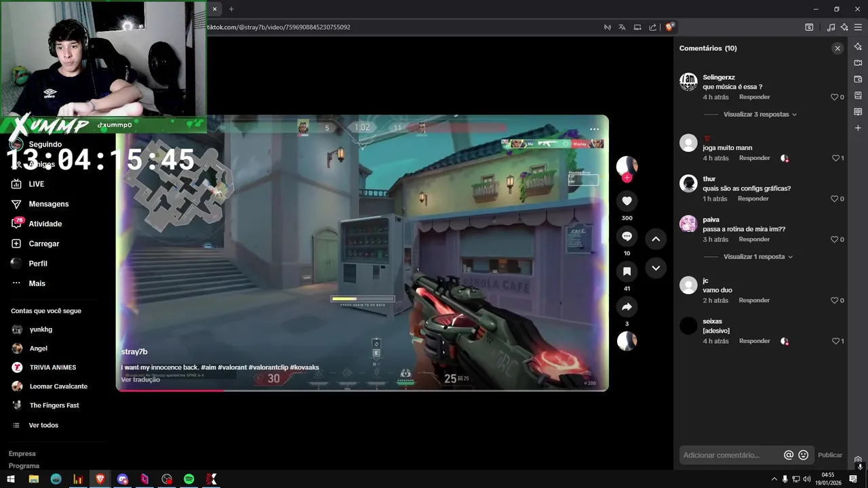Open Brave Talk camera icon in sidebar

point(858,63)
